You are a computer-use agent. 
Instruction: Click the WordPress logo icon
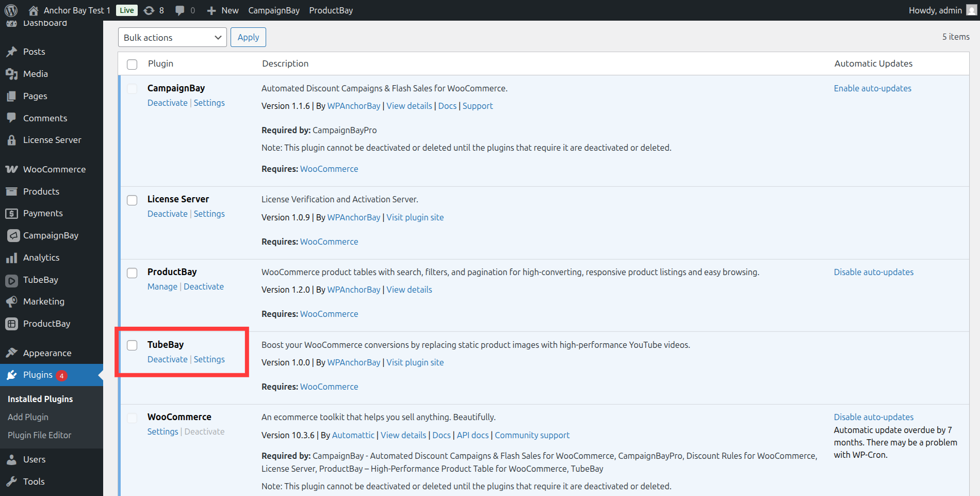click(11, 10)
